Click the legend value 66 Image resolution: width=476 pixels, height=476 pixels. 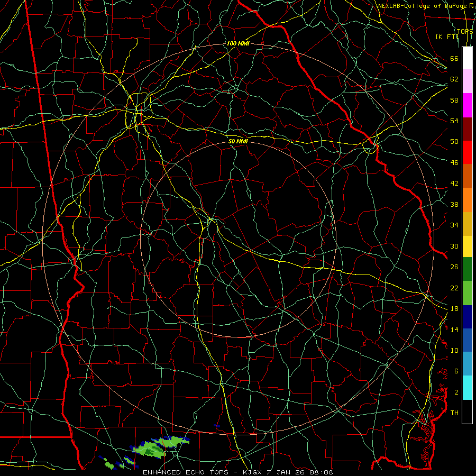point(454,59)
